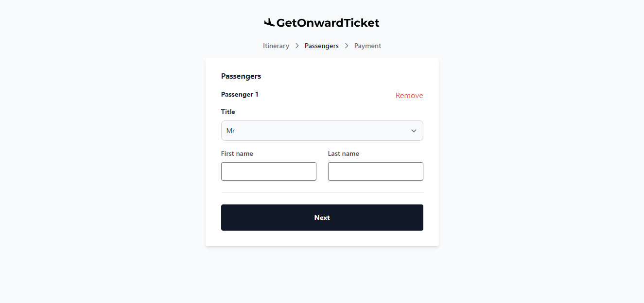Screen dimensions: 644x303
Task: Click the chevron just before Payment
Action: point(347,46)
